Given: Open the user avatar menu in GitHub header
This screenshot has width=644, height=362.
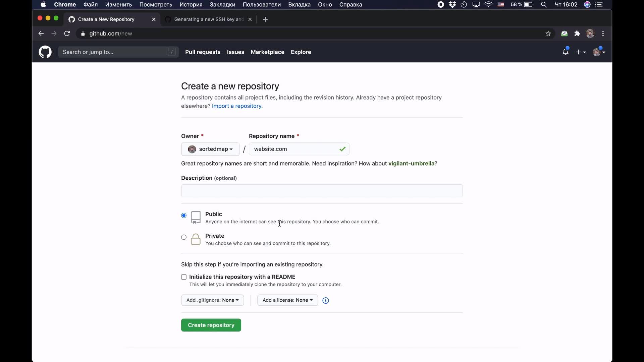Looking at the screenshot, I should [599, 52].
